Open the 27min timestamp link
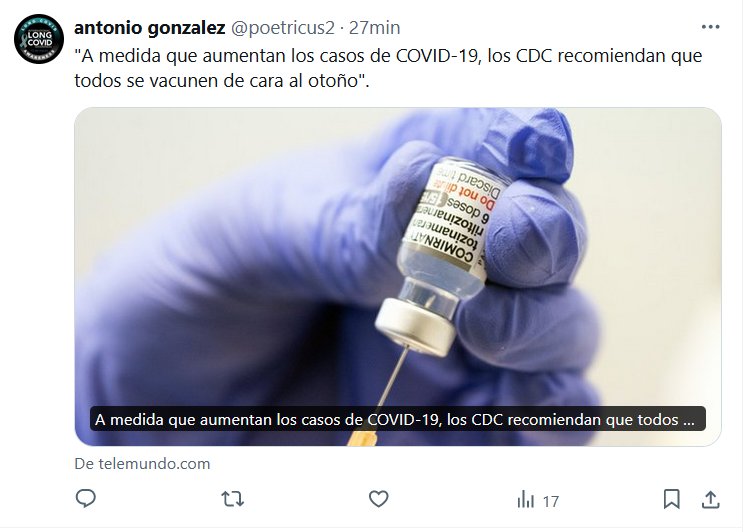 click(x=374, y=28)
